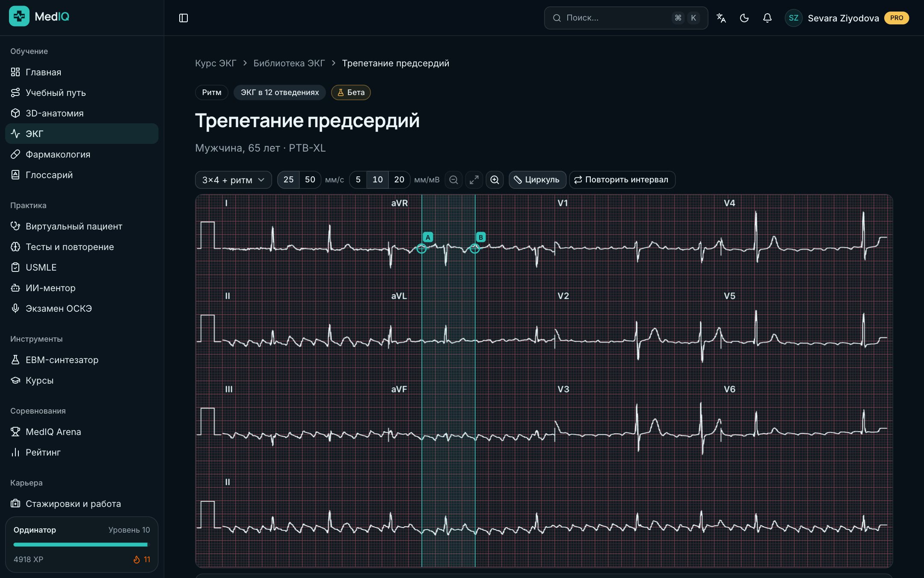This screenshot has height=578, width=924.
Task: Launch ИИ-ментор
Action: (82, 288)
